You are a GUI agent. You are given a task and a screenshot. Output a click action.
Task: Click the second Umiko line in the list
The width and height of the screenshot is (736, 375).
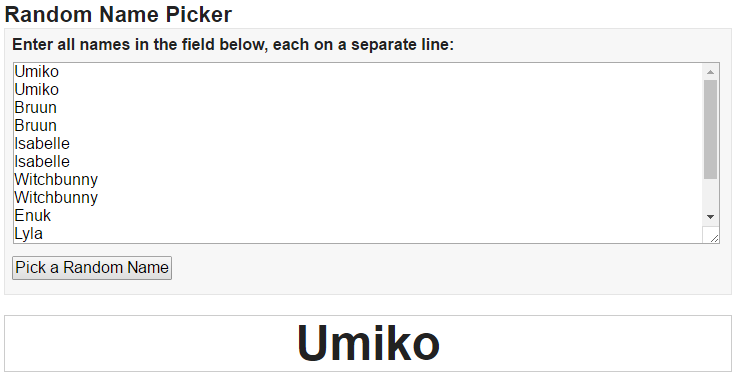pos(37,90)
